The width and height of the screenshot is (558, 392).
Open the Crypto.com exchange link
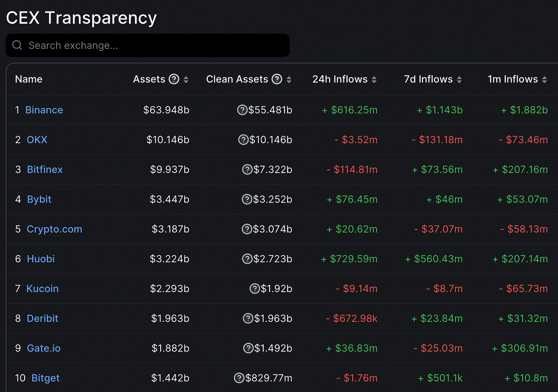point(54,229)
